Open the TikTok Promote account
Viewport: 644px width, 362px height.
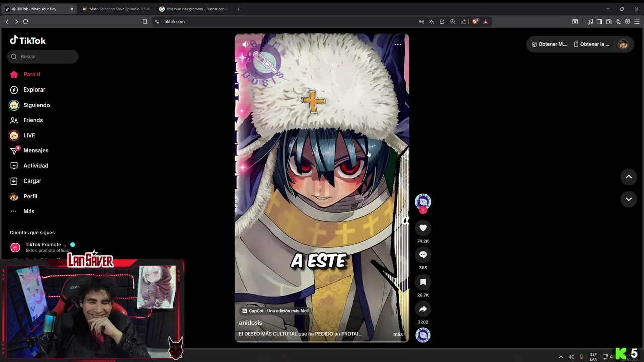click(42, 247)
